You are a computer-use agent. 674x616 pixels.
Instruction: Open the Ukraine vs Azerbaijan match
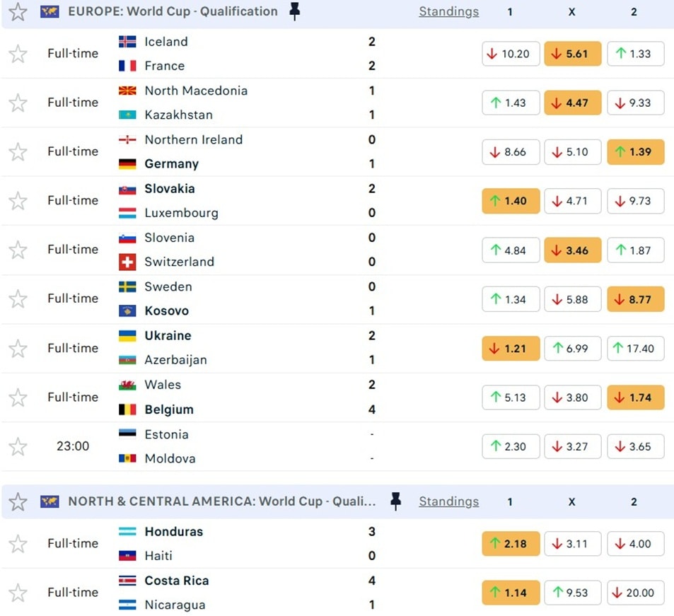248,348
